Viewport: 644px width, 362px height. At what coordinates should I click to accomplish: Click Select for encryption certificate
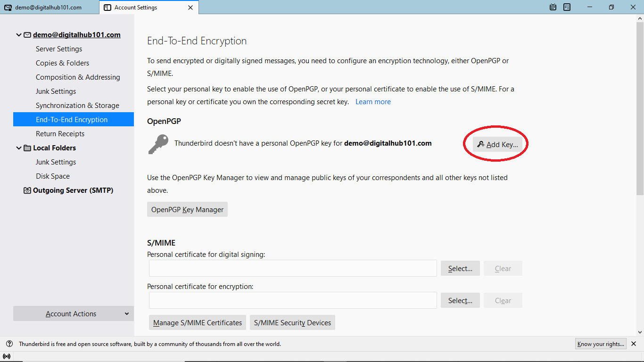460,300
